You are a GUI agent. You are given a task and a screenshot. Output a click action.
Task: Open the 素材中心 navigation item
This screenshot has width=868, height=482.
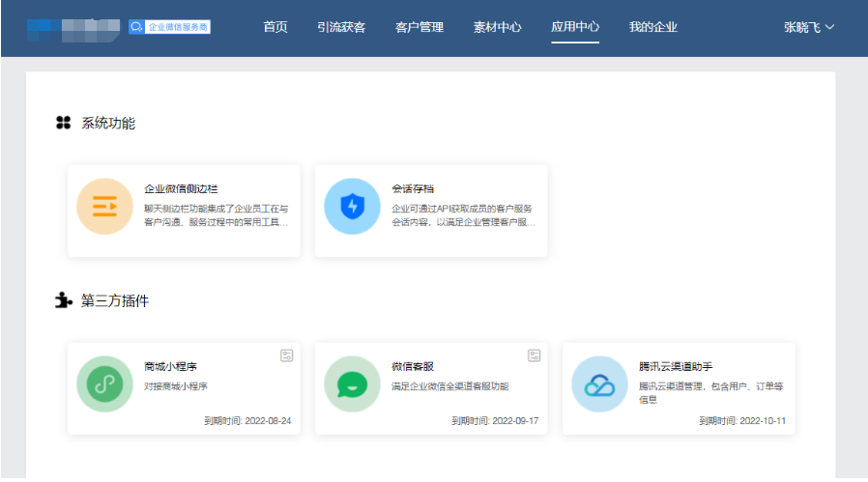(497, 27)
